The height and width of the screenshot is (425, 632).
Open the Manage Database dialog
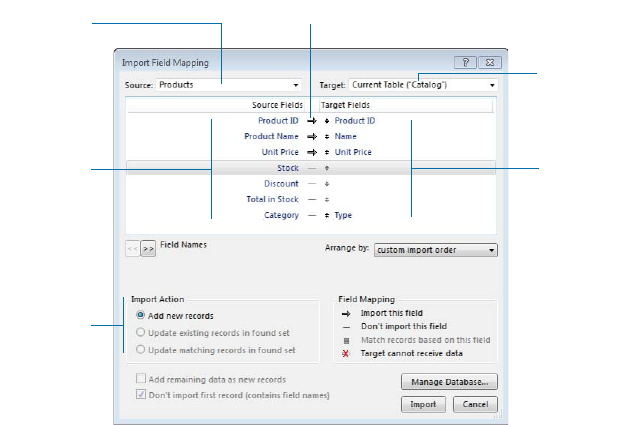(x=449, y=382)
